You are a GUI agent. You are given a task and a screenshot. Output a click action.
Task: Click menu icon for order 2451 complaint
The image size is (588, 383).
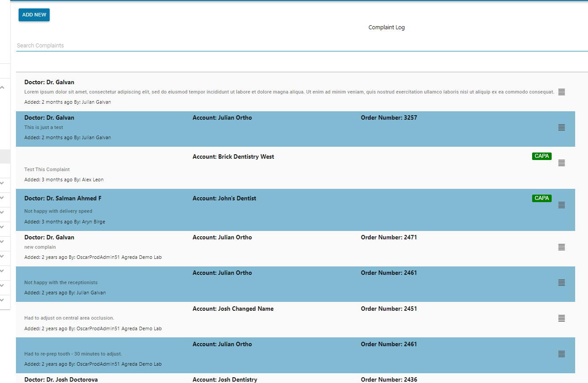561,318
